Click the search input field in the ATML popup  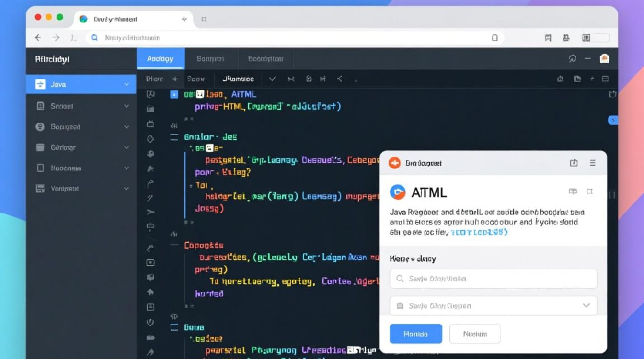pyautogui.click(x=493, y=279)
